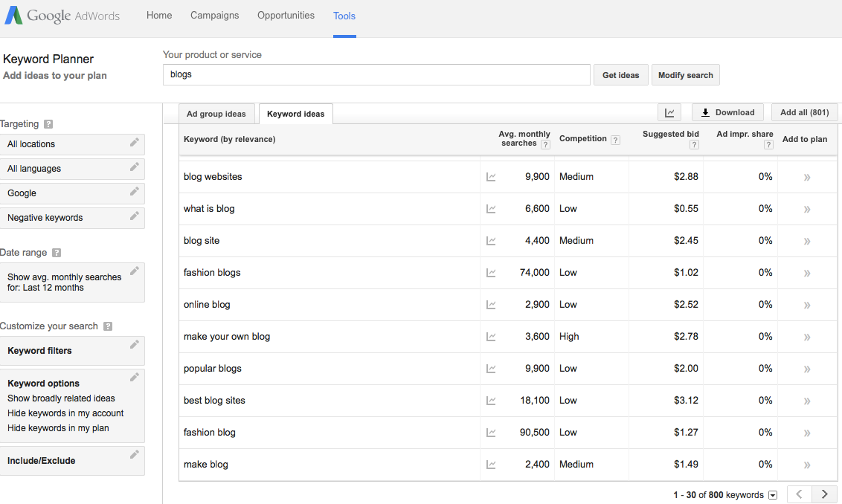The width and height of the screenshot is (842, 504).
Task: Edit the Date range setting
Action: click(134, 271)
